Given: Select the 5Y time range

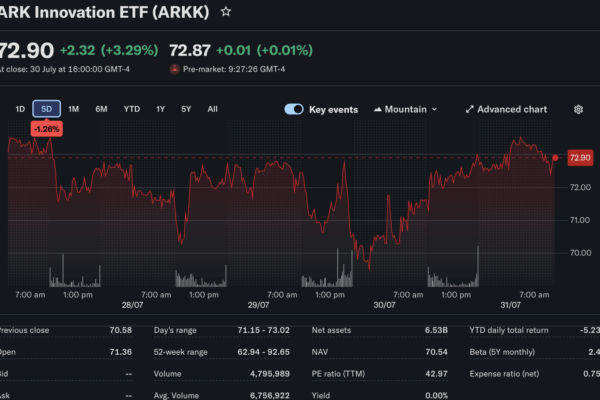Looking at the screenshot, I should 186,109.
